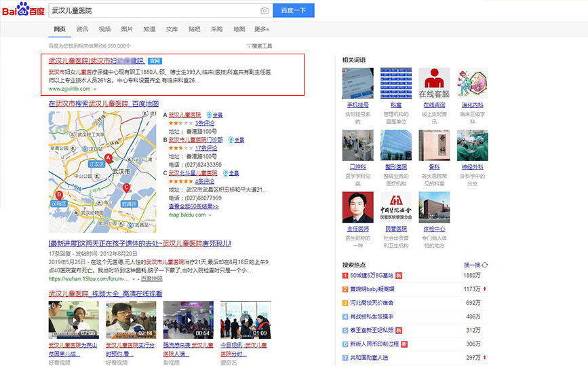588x366 pixels.
Task: Click map marker A on map
Action: 108,158
